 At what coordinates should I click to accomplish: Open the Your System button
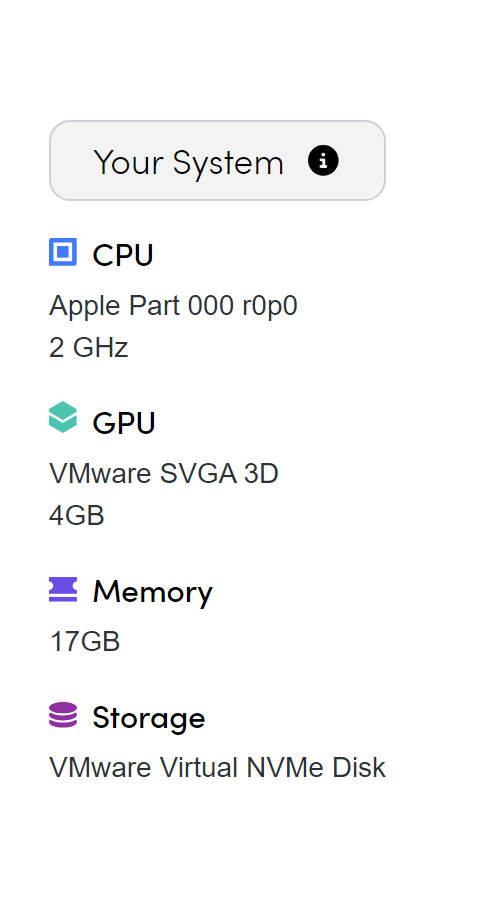[217, 161]
